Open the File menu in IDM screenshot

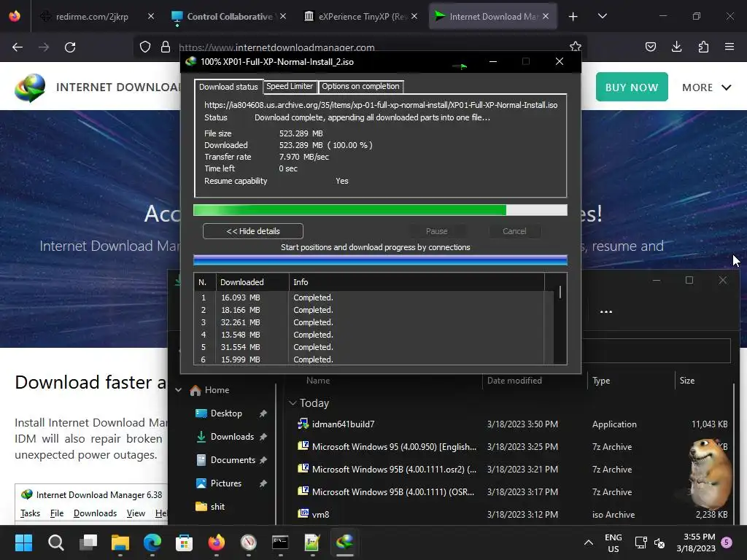click(57, 513)
